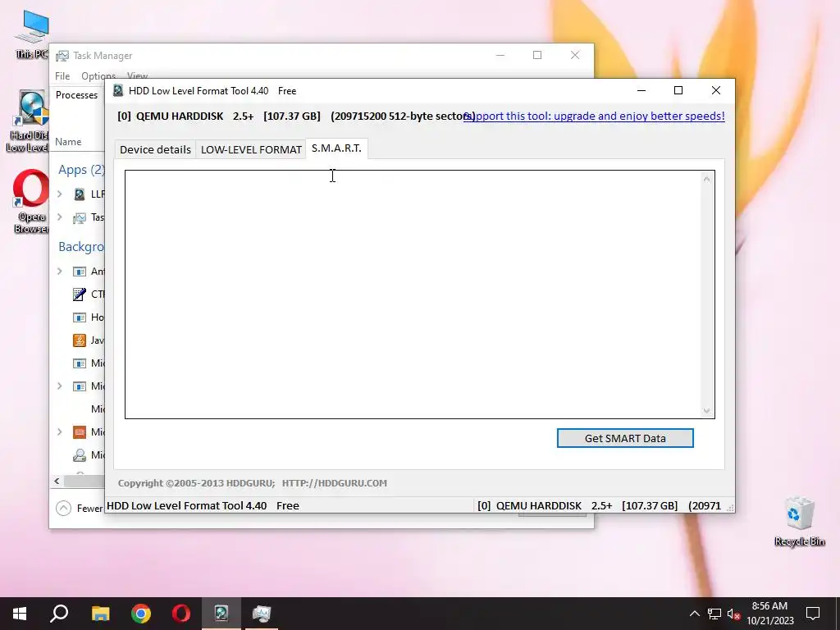
Task: Close the HDD Low Level Format Tool window
Action: pyautogui.click(x=715, y=90)
